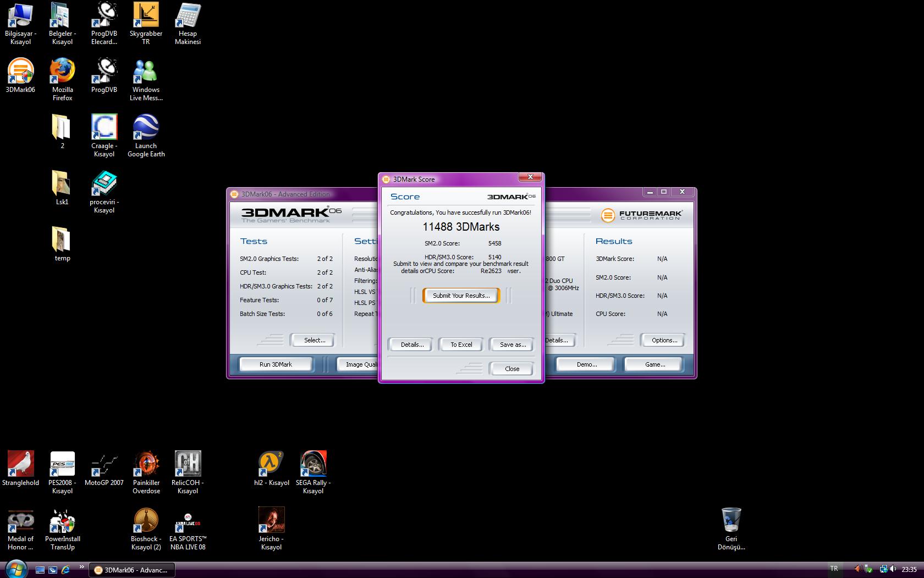
Task: Open Bilgisayar desktop shortcut
Action: point(20,24)
